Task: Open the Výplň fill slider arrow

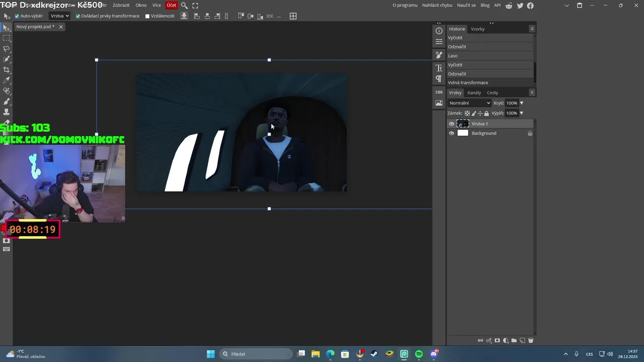Action: [521, 113]
